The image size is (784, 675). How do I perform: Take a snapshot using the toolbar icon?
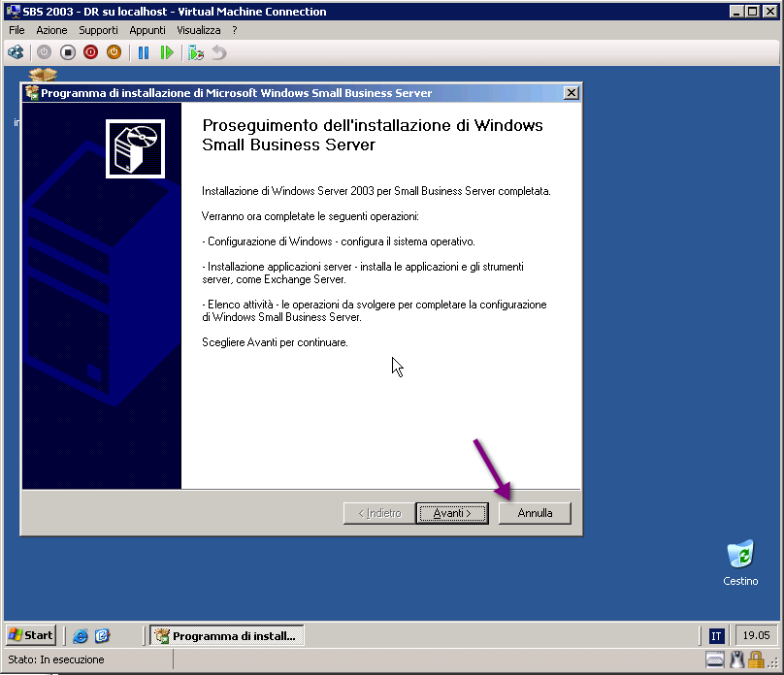[195, 52]
